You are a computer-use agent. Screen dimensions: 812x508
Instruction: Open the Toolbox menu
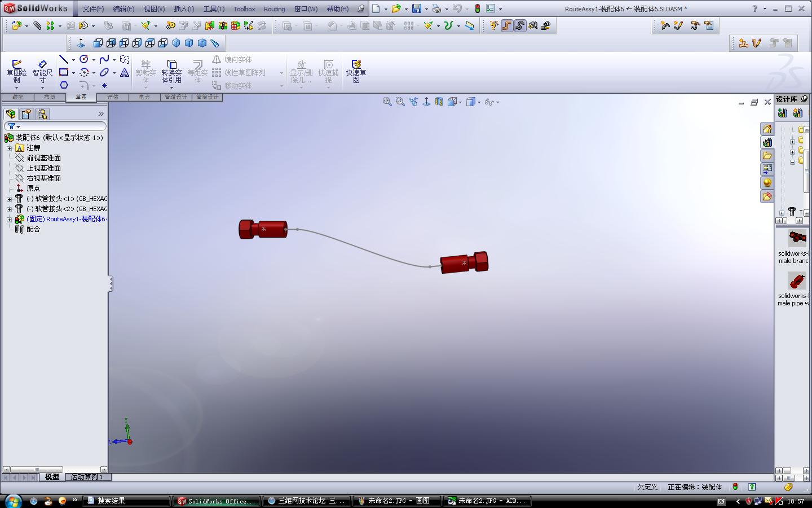pos(244,9)
